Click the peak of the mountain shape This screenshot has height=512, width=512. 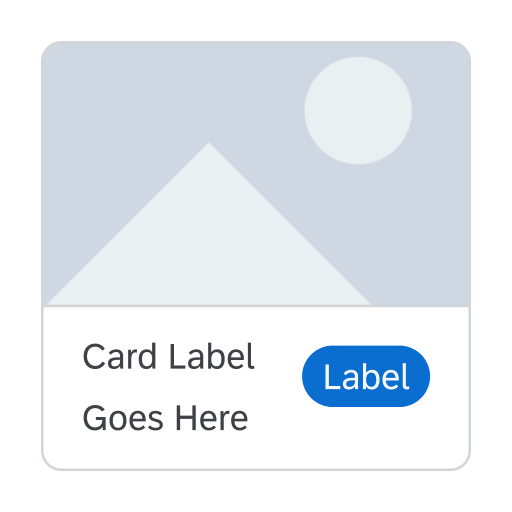[209, 147]
